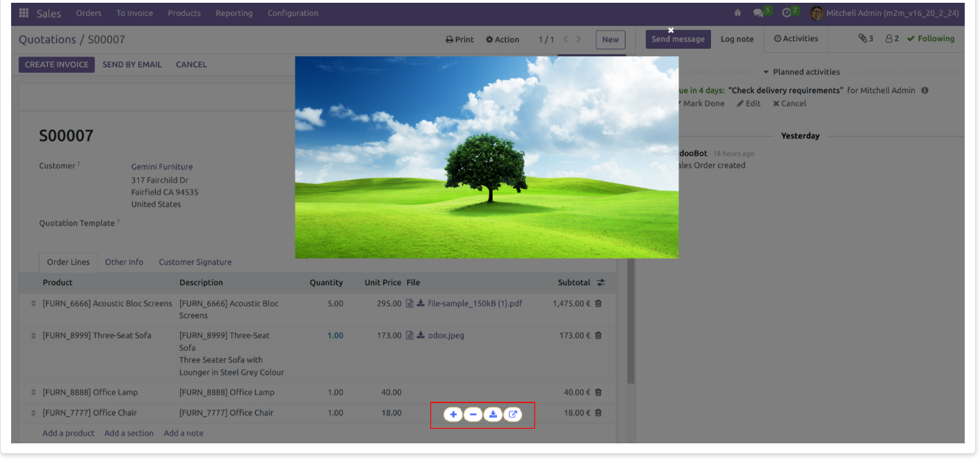Click the activity info icon beside Mitchell Admin
The height and width of the screenshot is (460, 980).
pyautogui.click(x=925, y=90)
